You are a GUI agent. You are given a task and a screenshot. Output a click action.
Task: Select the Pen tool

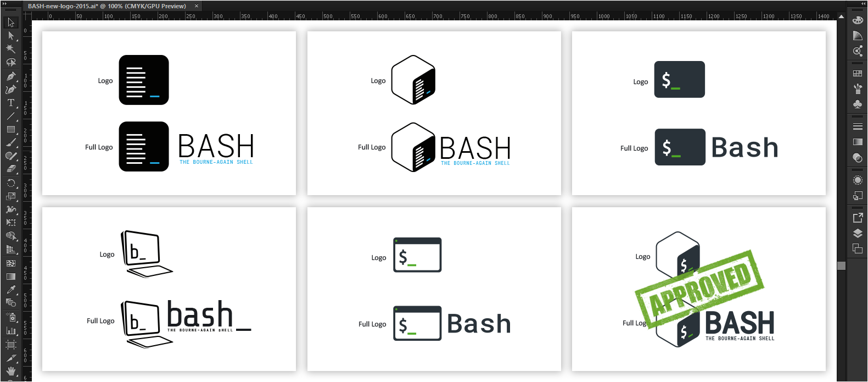pos(10,76)
